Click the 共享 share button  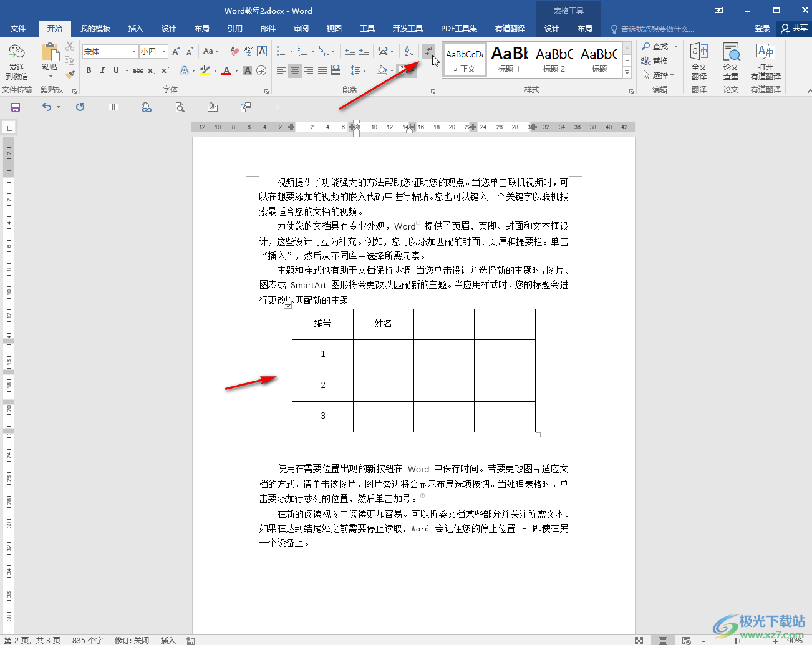(x=794, y=29)
